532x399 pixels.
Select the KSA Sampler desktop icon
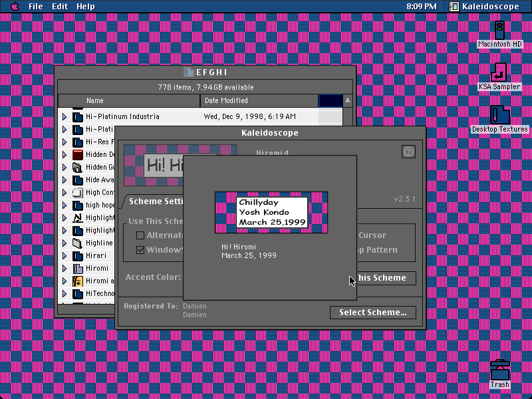tap(499, 72)
